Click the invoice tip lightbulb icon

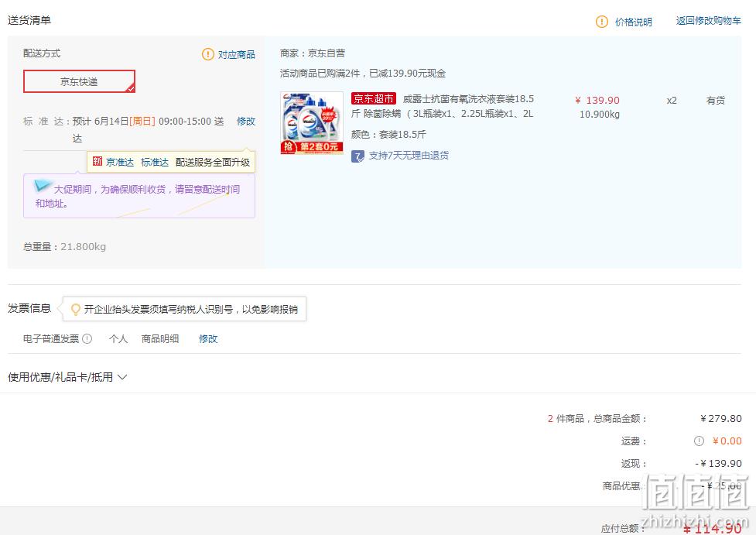(75, 309)
